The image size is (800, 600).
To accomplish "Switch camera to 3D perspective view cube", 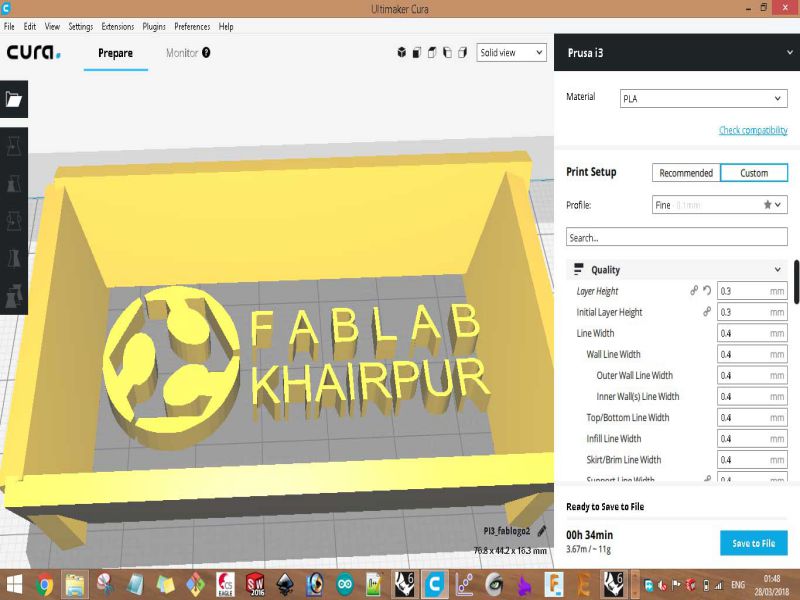I will click(402, 53).
